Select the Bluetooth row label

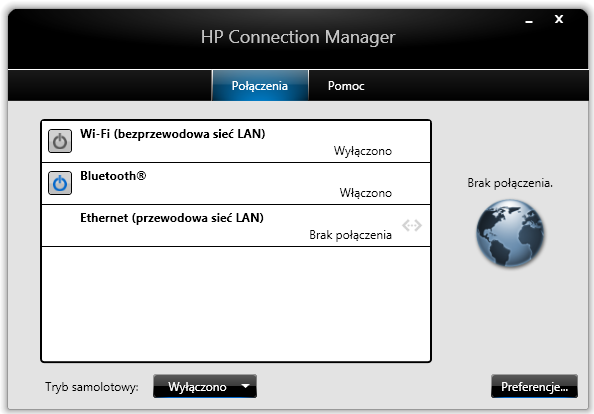pos(113,176)
